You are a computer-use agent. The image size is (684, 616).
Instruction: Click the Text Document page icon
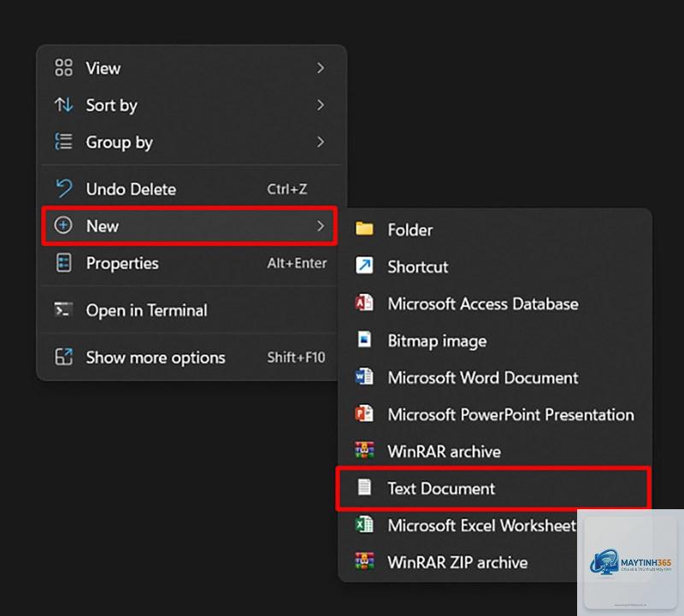coord(364,487)
